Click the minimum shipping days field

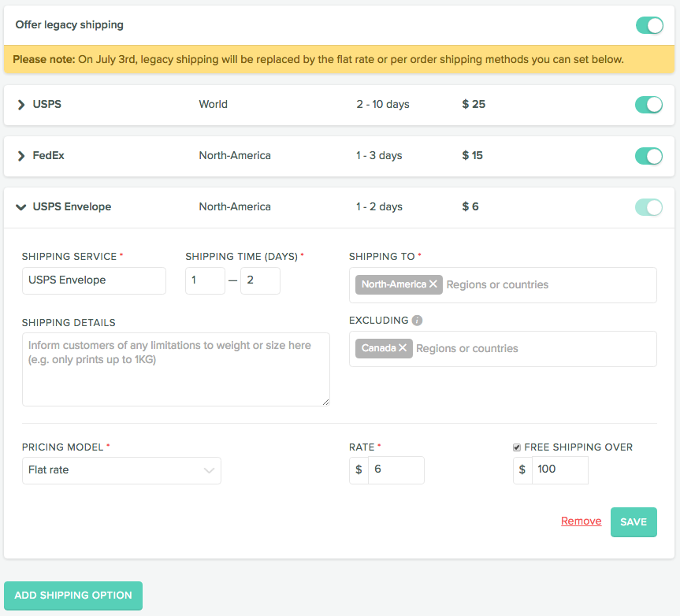tap(205, 280)
